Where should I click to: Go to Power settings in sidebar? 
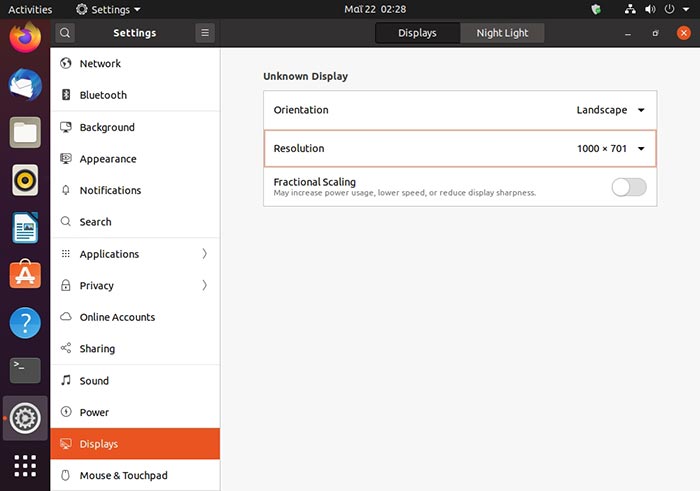pos(135,412)
